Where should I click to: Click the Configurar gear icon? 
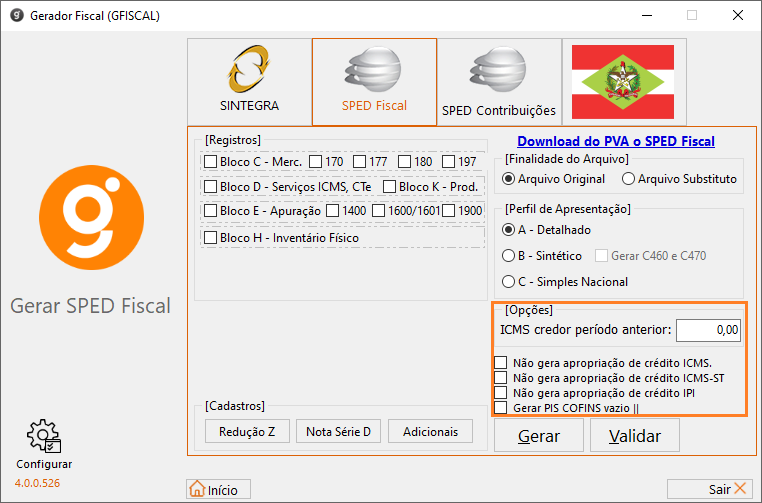[44, 436]
